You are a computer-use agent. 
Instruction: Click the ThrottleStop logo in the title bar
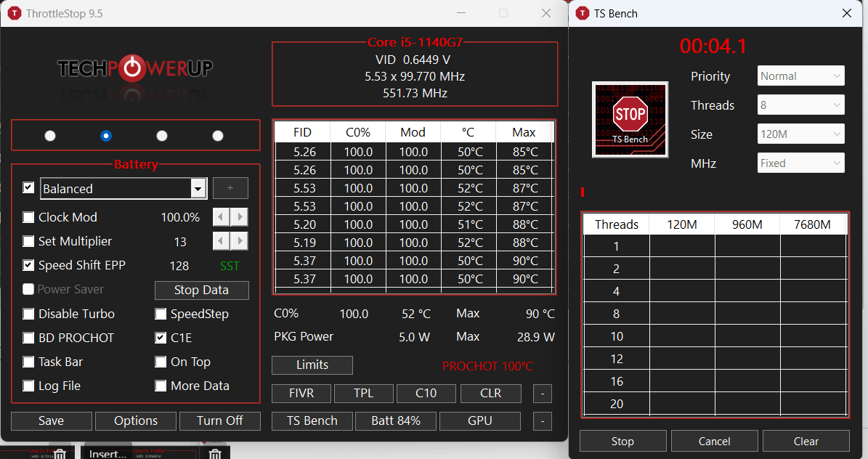(14, 12)
